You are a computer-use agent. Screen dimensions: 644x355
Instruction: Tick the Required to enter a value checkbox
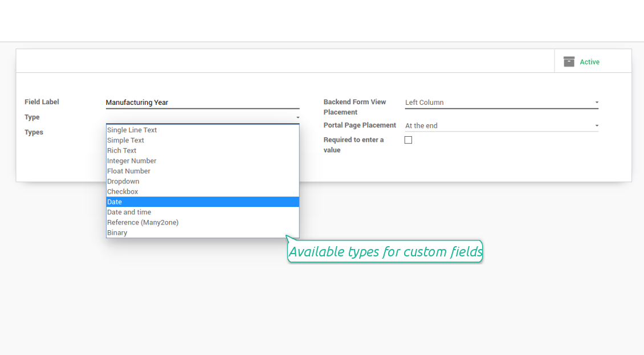pyautogui.click(x=408, y=140)
